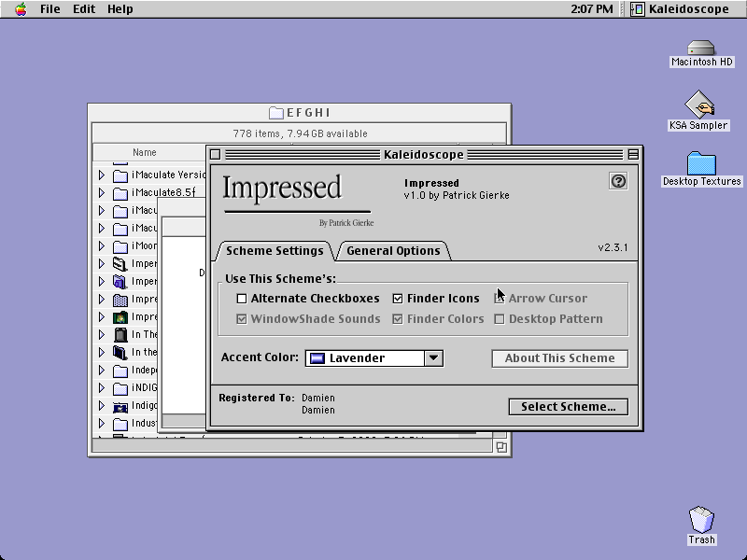Select the Indigo row's dark blue icon

coord(120,406)
